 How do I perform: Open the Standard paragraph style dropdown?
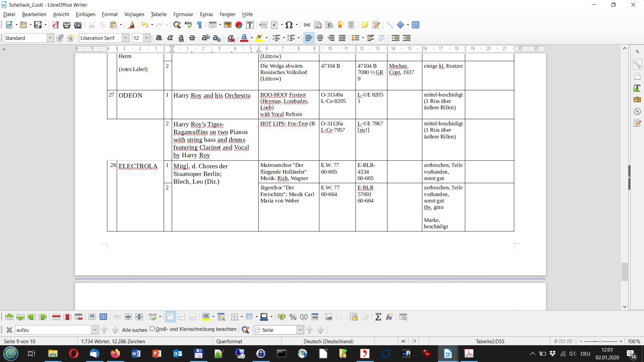50,38
